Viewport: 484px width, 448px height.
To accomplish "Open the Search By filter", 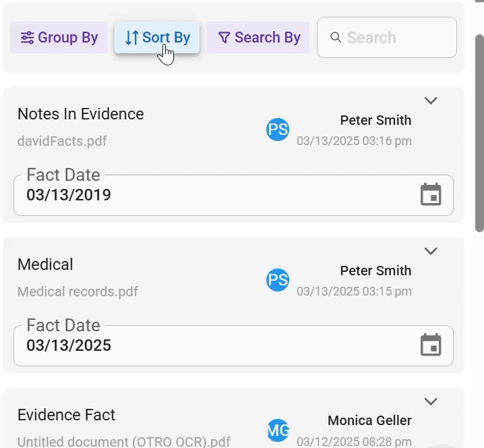I will [258, 37].
